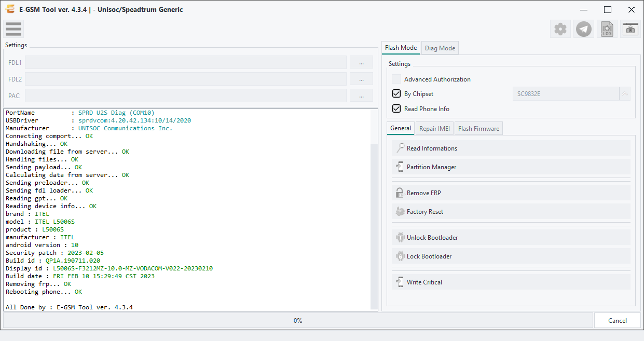Click the Factory Reset icon
Viewport: 644px width, 341px height.
point(400,211)
